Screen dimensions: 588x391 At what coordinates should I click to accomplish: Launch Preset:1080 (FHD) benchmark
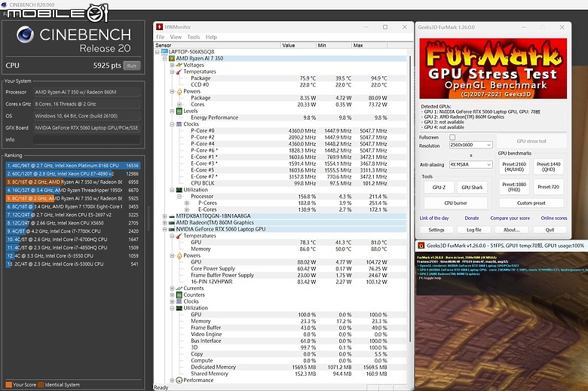[x=514, y=187]
